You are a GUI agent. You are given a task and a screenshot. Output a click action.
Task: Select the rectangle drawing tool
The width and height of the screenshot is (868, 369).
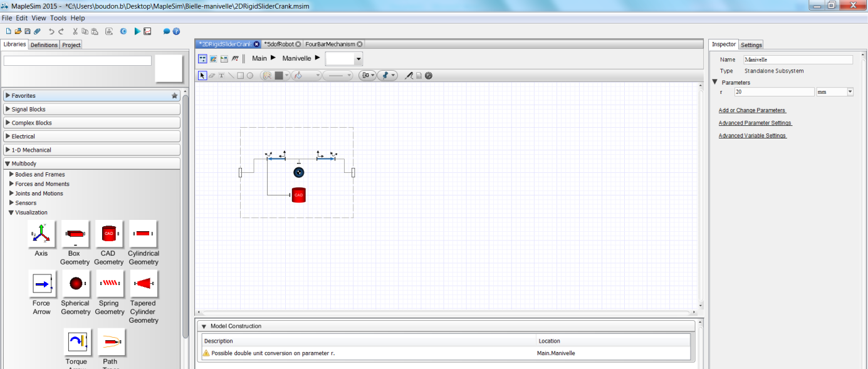coord(240,75)
